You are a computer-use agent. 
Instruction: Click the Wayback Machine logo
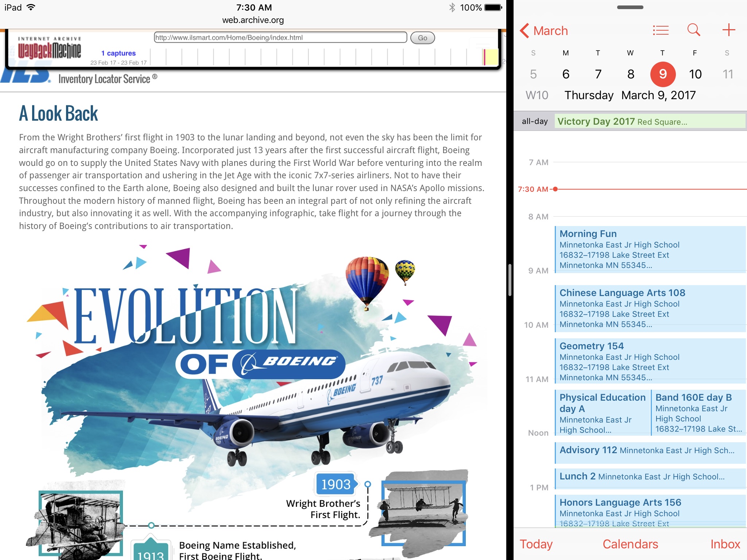click(49, 48)
